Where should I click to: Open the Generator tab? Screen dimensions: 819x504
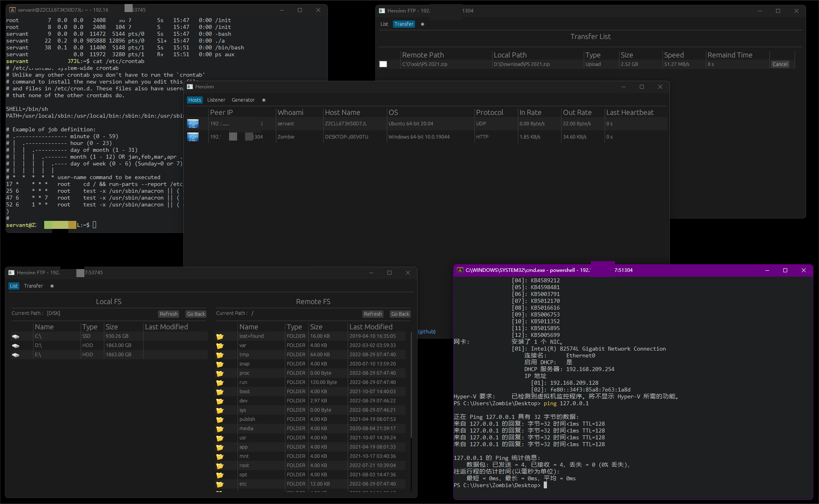click(243, 100)
